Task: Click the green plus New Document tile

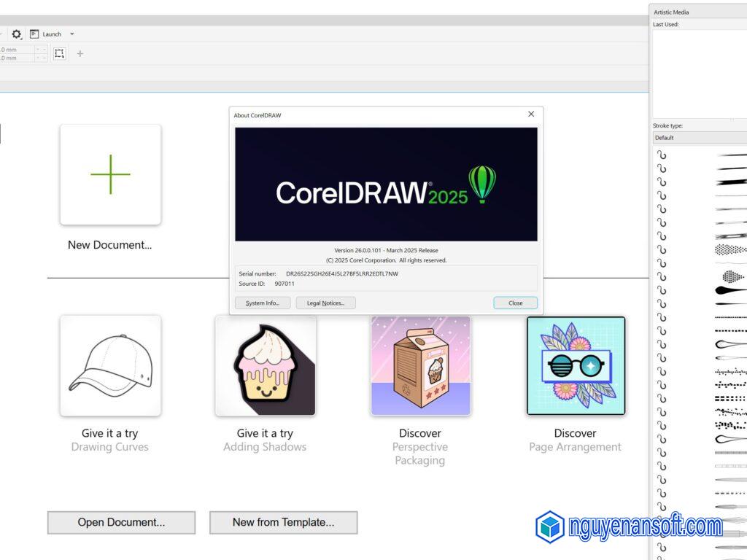Action: (x=110, y=174)
